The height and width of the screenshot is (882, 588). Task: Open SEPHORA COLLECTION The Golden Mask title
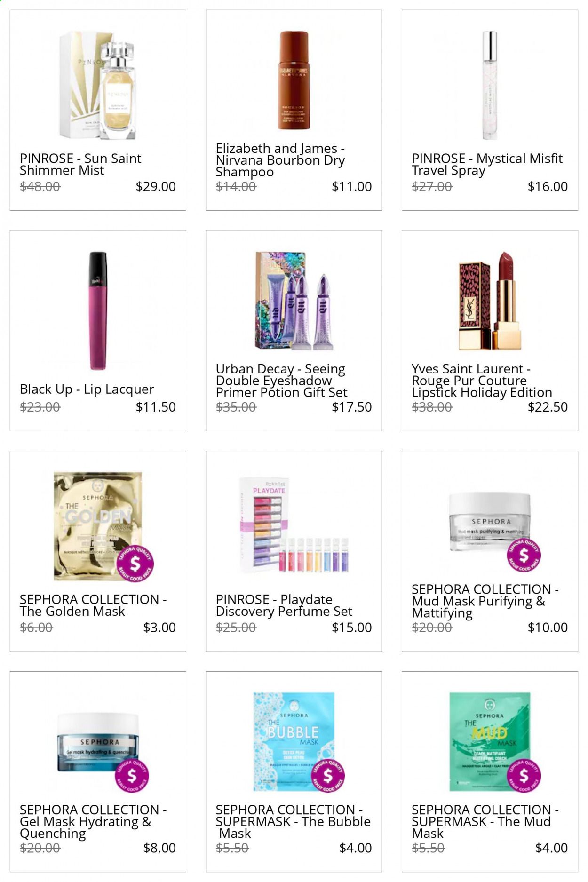point(93,605)
